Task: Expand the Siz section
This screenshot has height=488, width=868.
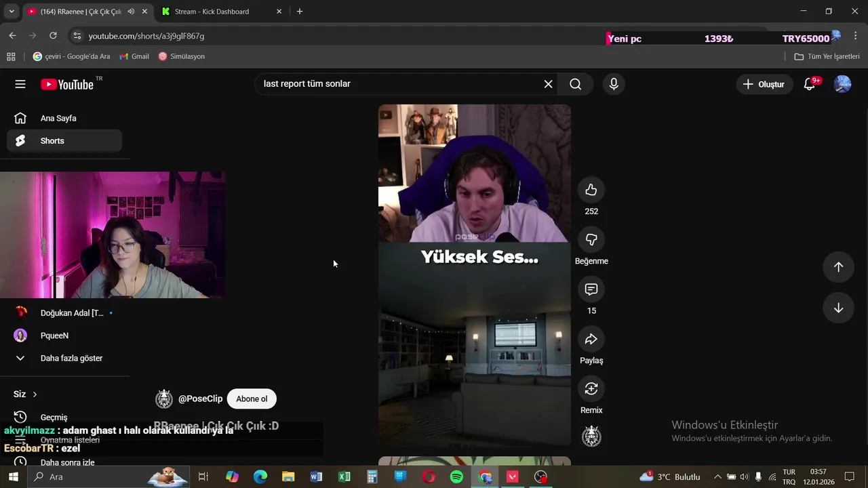Action: [25, 394]
